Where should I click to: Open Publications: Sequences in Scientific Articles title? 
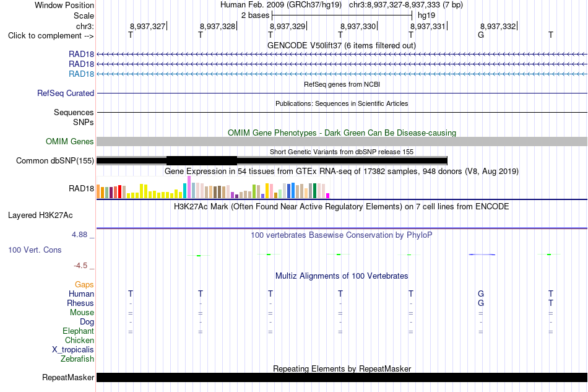tap(342, 103)
